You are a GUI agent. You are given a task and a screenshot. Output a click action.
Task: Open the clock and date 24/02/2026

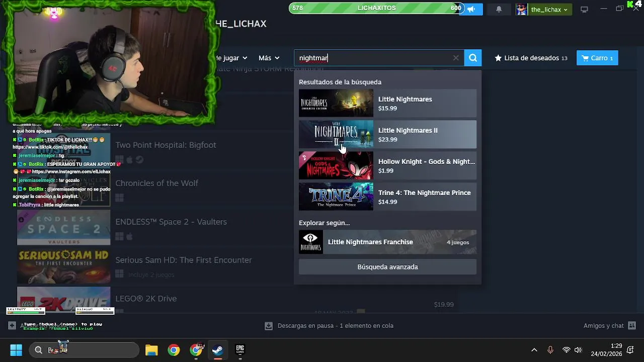point(606,350)
